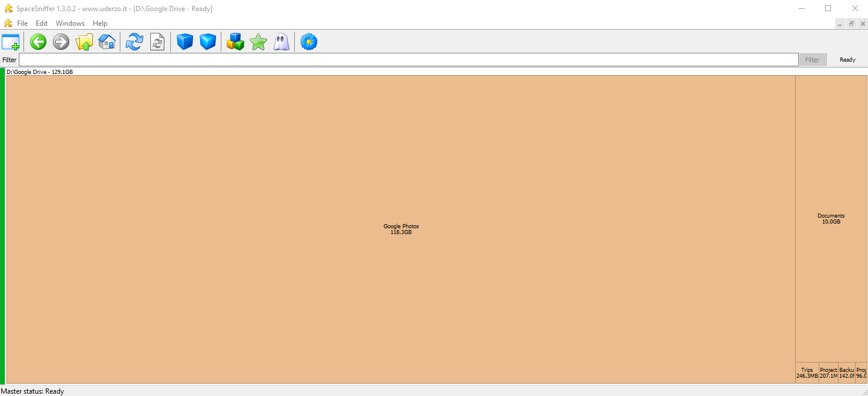Select the Google Photos 118.3GB block

click(401, 229)
